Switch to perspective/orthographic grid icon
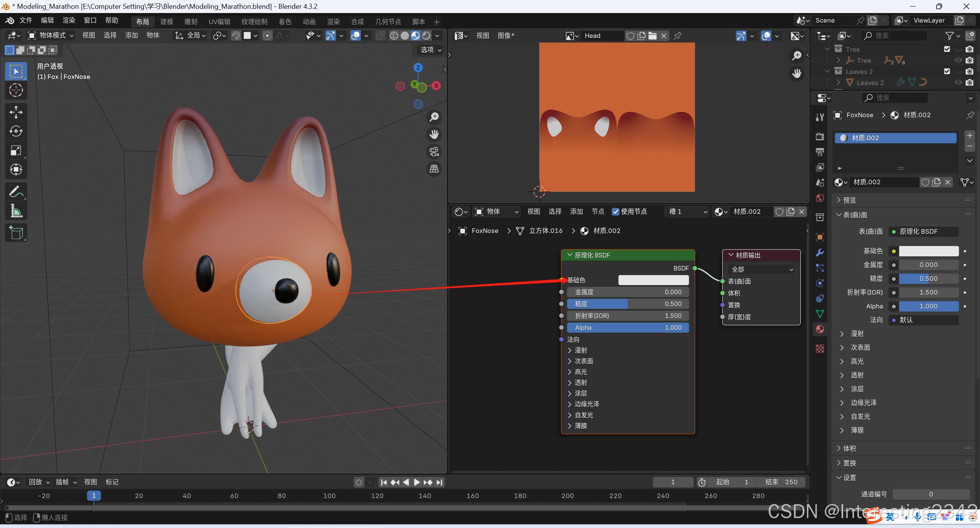The width and height of the screenshot is (980, 528). [434, 169]
